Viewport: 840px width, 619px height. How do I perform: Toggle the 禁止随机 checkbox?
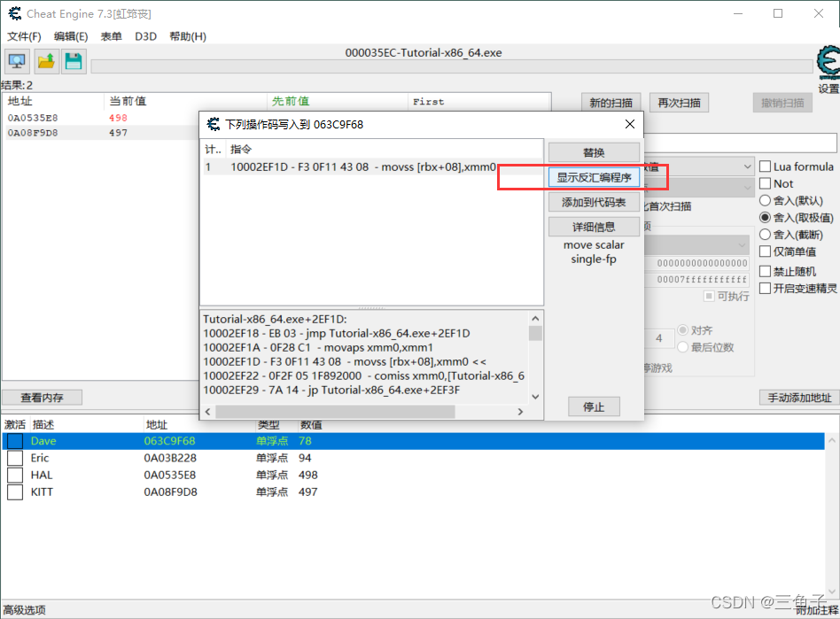pos(765,272)
